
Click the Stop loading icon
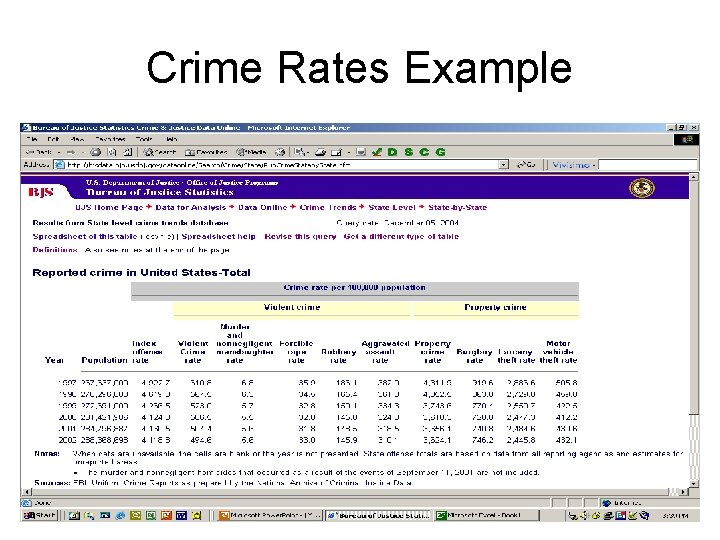96,152
